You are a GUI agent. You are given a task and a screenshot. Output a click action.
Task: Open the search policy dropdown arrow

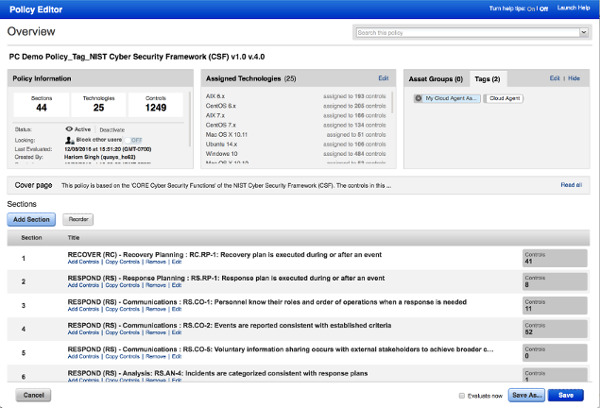584,33
